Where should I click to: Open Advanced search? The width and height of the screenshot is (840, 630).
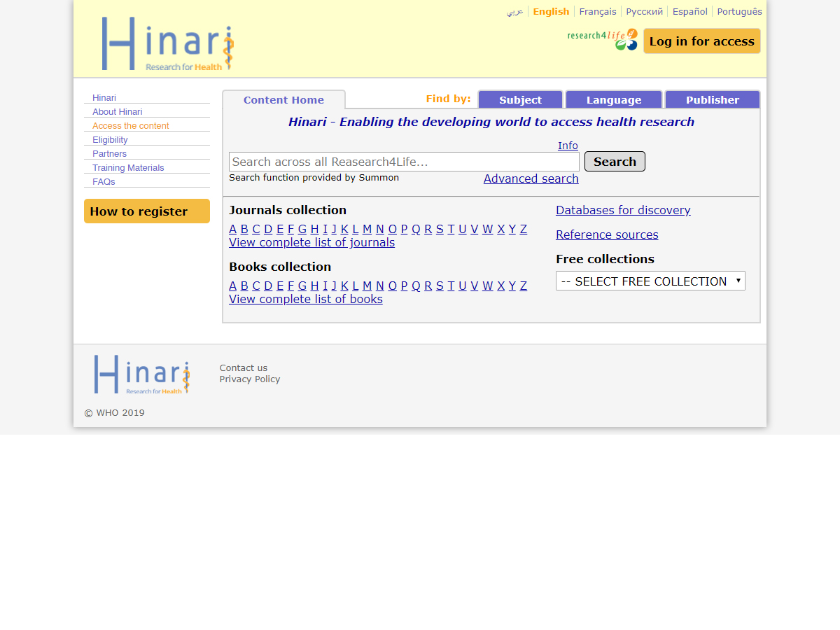531,178
